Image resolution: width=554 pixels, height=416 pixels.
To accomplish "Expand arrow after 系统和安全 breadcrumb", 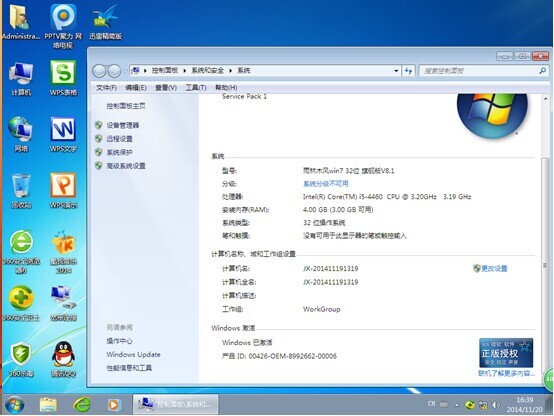I will 230,71.
